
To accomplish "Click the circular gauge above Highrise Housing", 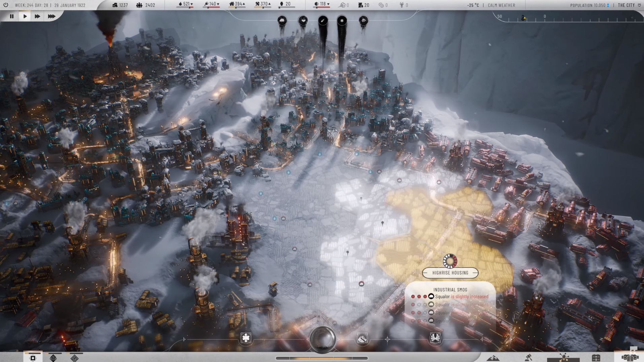I will pos(450,261).
